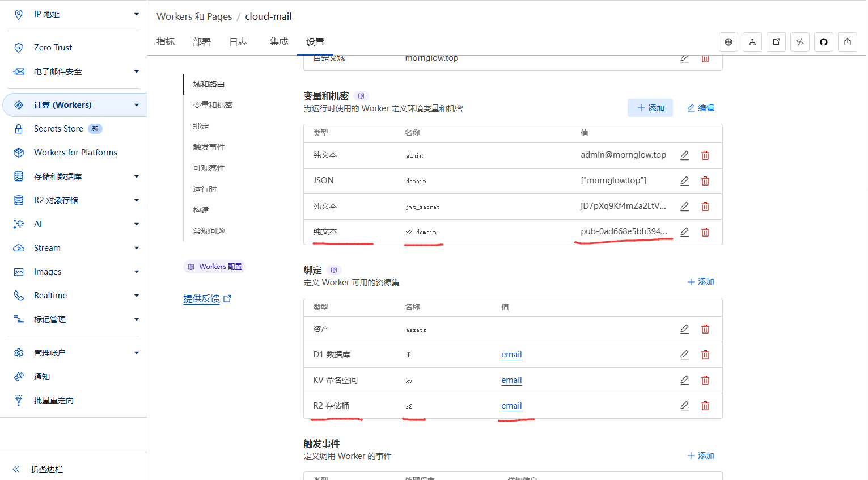Collapse the 计算 (Workers) sidebar section
This screenshot has width=868, height=480.
point(136,105)
